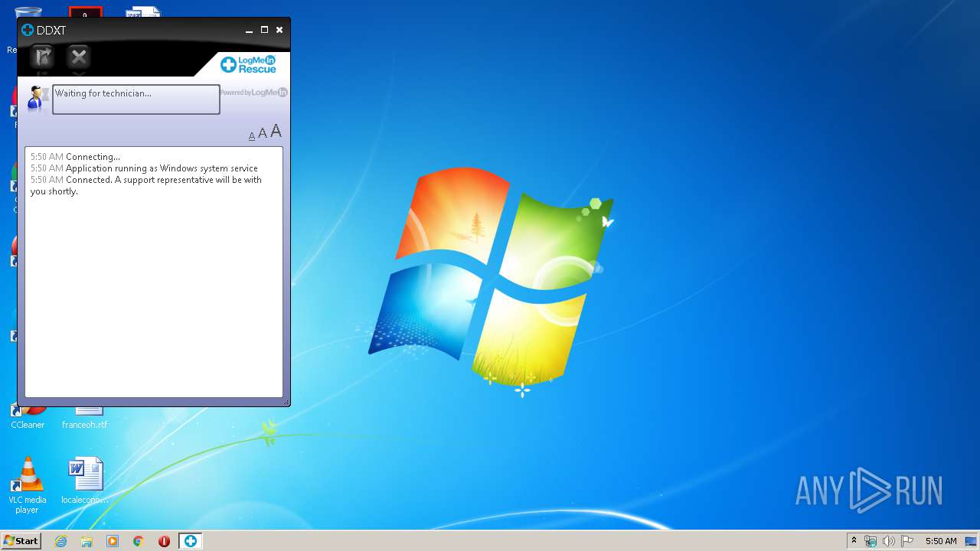980x551 pixels.
Task: Click the send file toolbar icon in DDXT
Action: click(41, 57)
